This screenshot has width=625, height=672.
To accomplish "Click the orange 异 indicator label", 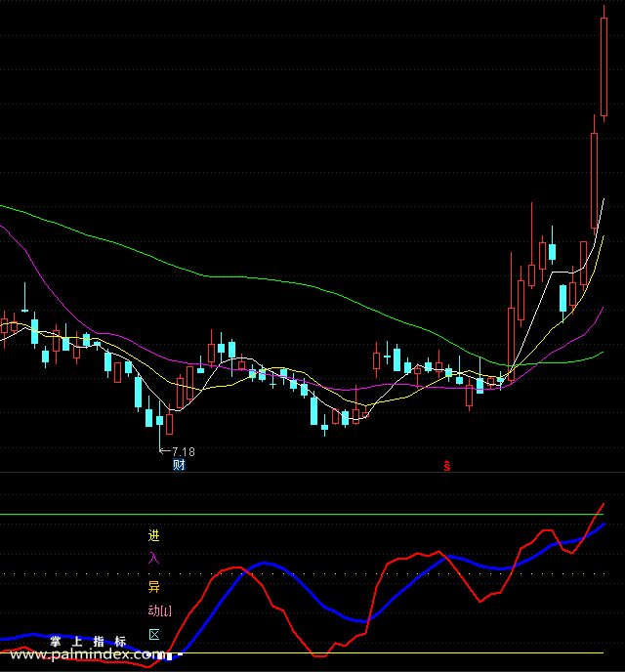I will point(153,586).
